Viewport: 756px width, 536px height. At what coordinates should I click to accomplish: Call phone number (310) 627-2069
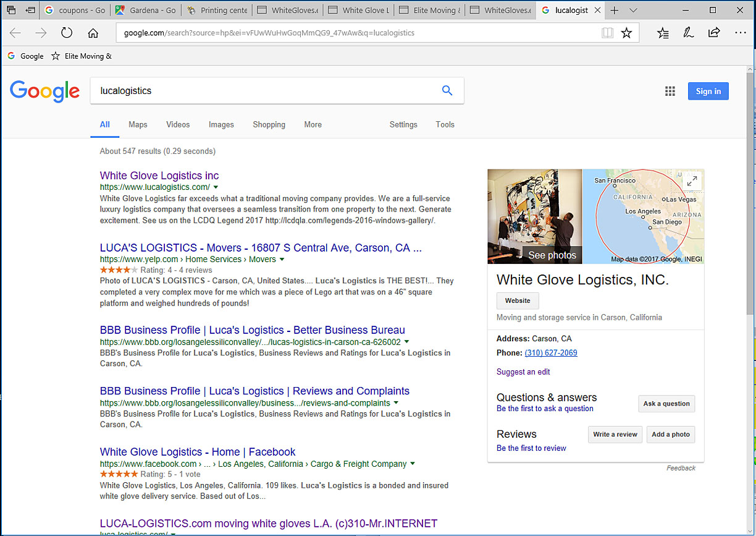coord(551,353)
